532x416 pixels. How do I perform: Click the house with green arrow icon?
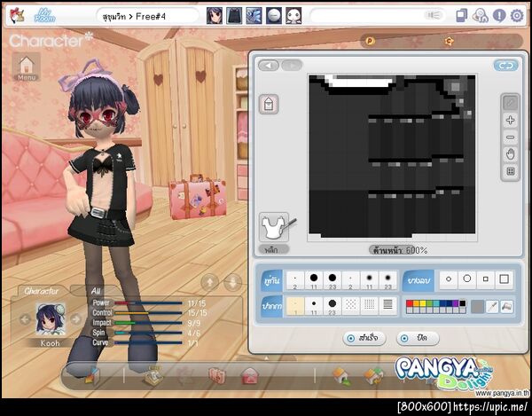341,376
